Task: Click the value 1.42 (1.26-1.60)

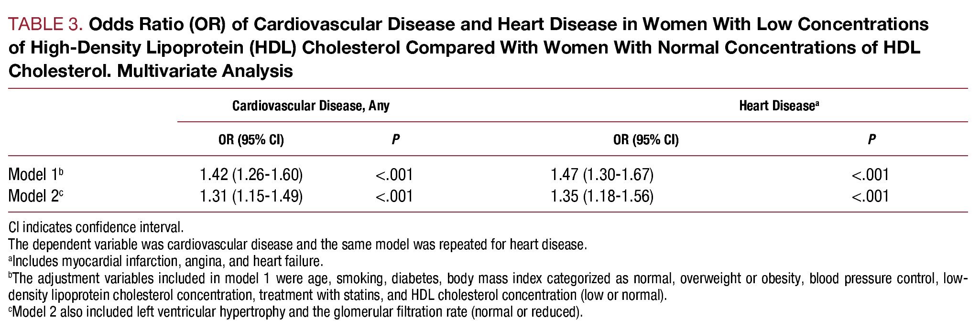Action: click(x=251, y=175)
